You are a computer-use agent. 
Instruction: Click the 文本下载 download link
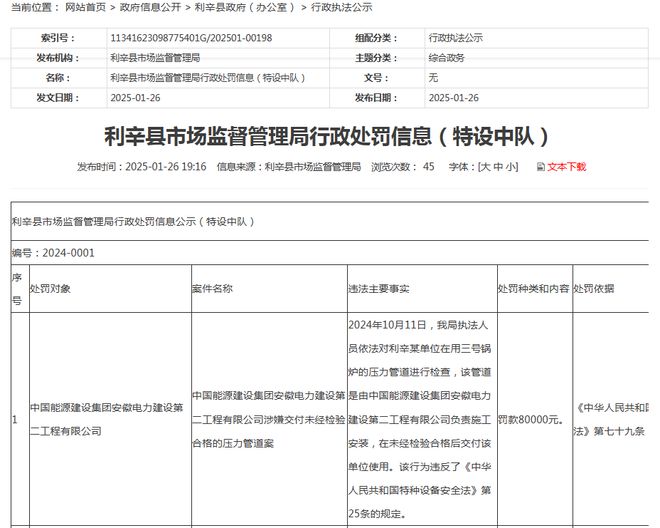pyautogui.click(x=567, y=167)
